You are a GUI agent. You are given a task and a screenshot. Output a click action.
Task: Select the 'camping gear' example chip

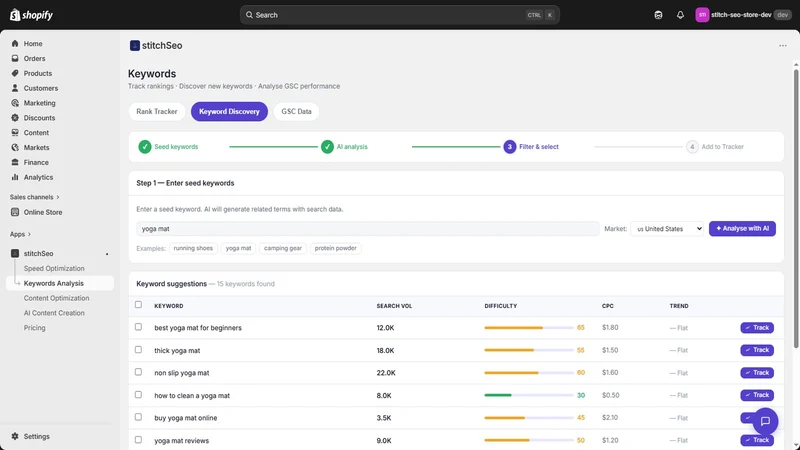[283, 248]
